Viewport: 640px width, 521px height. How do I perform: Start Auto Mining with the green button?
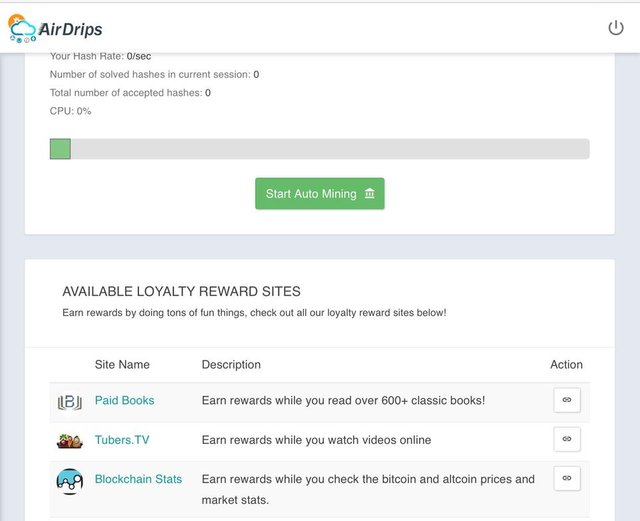(320, 194)
